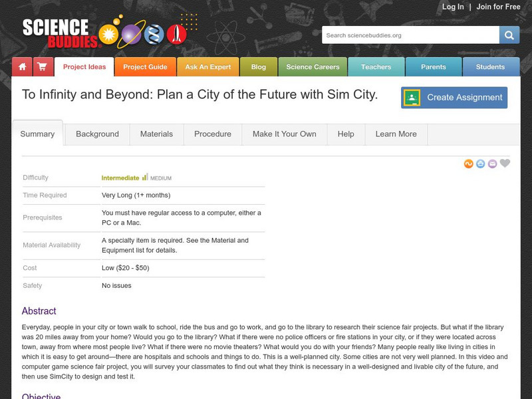Email this project using envelope icon
Image resolution: width=532 pixels, height=399 pixels.
tap(493, 164)
